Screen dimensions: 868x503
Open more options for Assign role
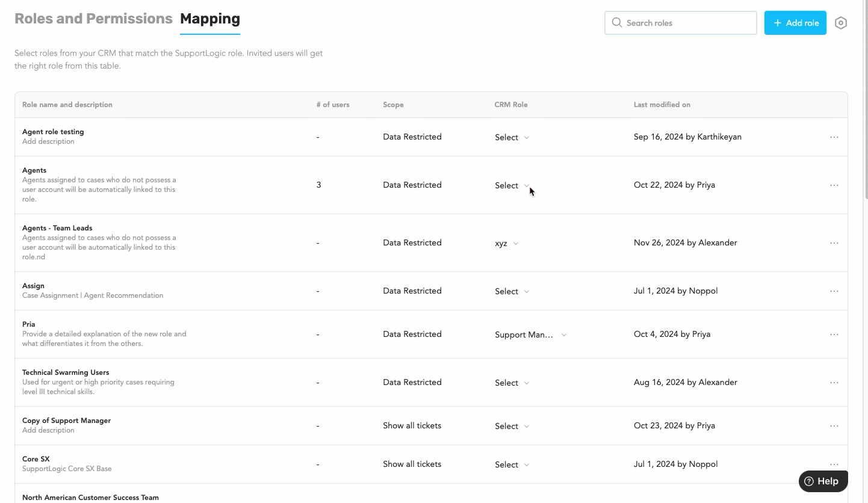(834, 291)
